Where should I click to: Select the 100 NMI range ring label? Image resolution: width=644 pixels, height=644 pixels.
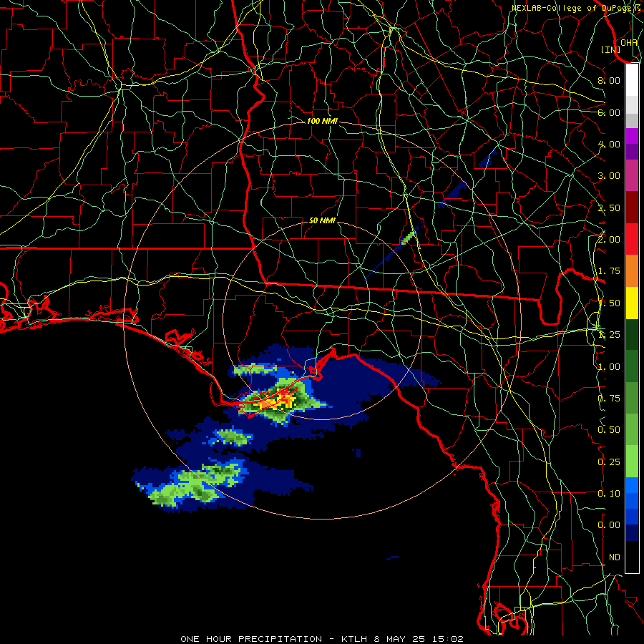click(x=322, y=121)
